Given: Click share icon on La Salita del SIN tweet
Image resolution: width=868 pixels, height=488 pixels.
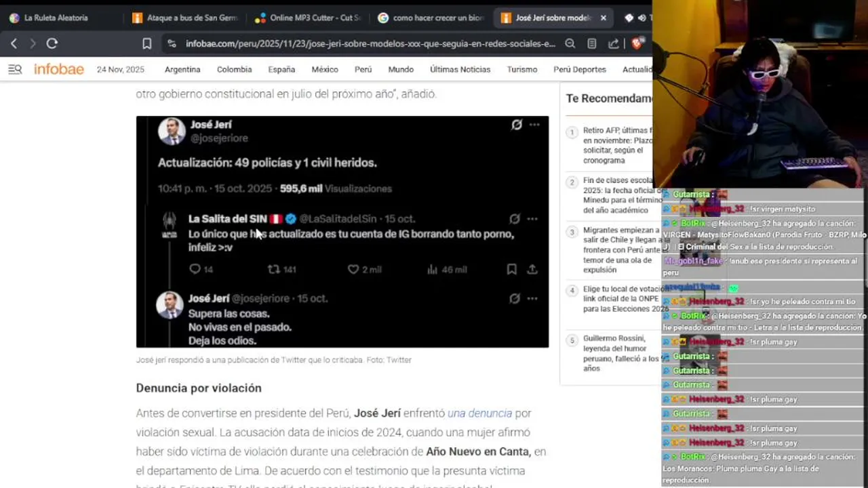Looking at the screenshot, I should tap(532, 269).
